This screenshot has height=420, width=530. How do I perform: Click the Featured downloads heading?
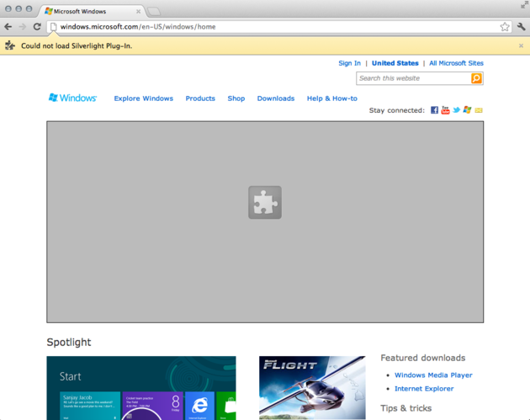423,358
